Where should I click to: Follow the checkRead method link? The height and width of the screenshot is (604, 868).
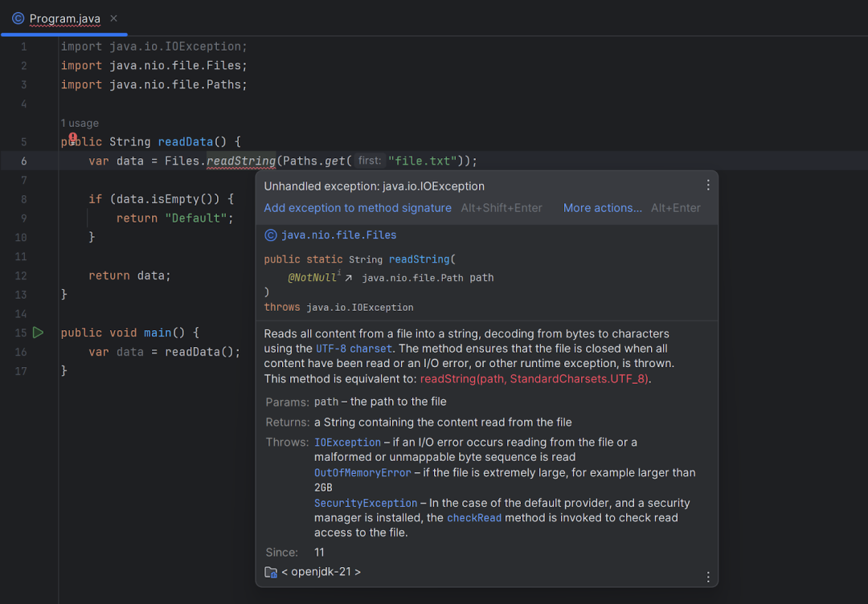[x=474, y=518]
